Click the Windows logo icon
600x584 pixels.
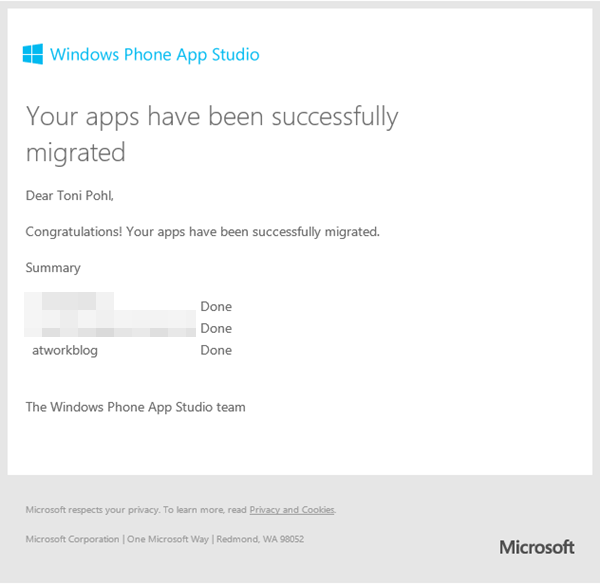tap(32, 54)
